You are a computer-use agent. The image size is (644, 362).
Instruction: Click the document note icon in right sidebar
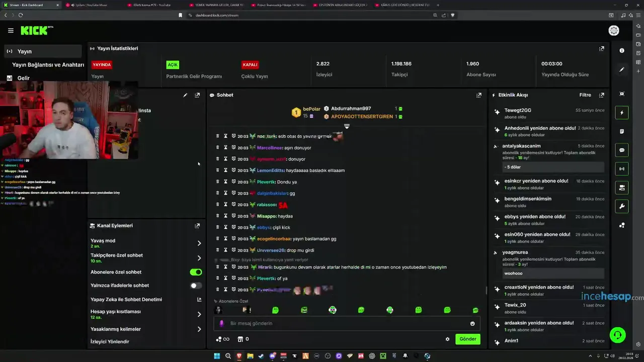click(x=622, y=131)
